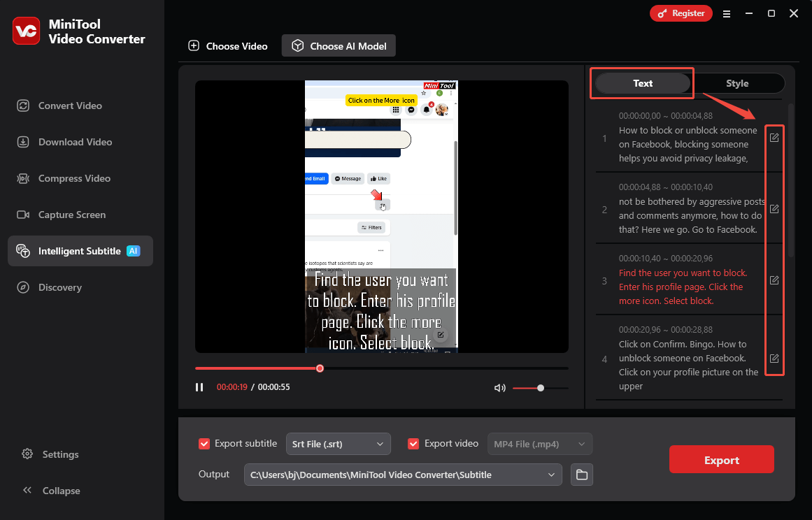This screenshot has height=520, width=812.
Task: Click timestamp 00:00:00,00 ~ 00:00:04,88
Action: pyautogui.click(x=665, y=116)
